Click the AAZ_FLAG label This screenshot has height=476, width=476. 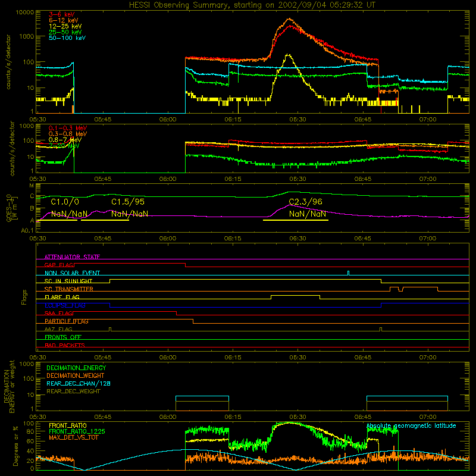click(x=58, y=329)
